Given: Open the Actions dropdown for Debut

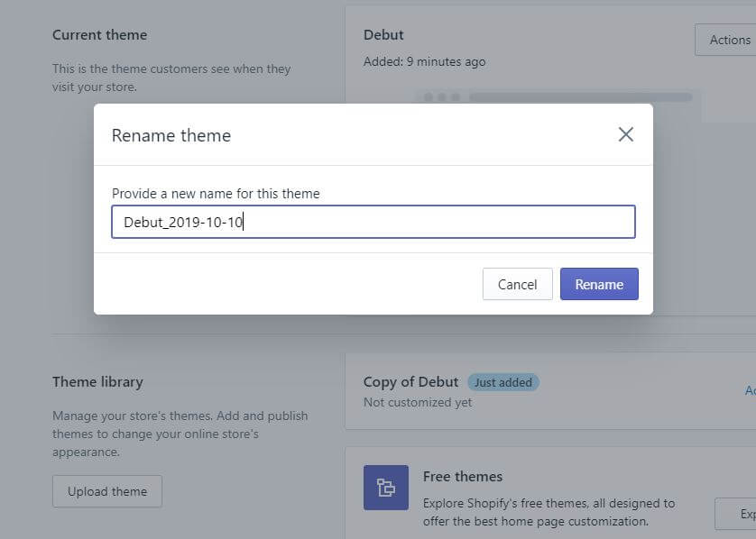Looking at the screenshot, I should tap(725, 40).
